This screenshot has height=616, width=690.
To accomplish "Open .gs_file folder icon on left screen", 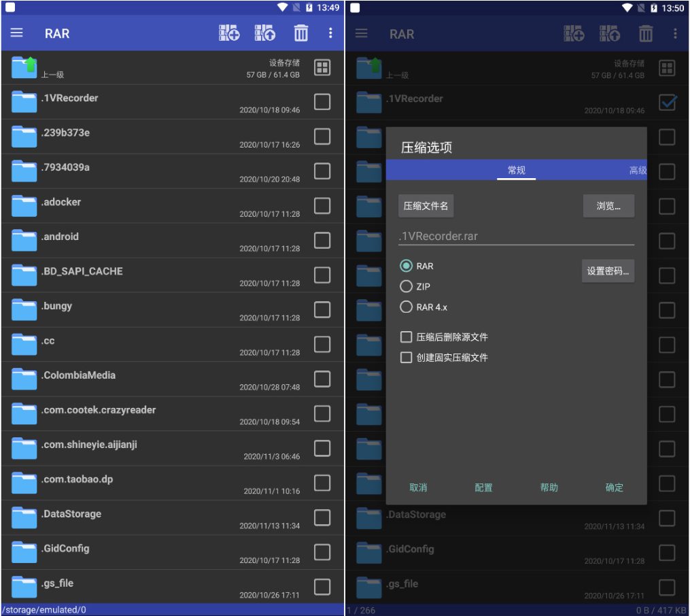I will [x=24, y=587].
